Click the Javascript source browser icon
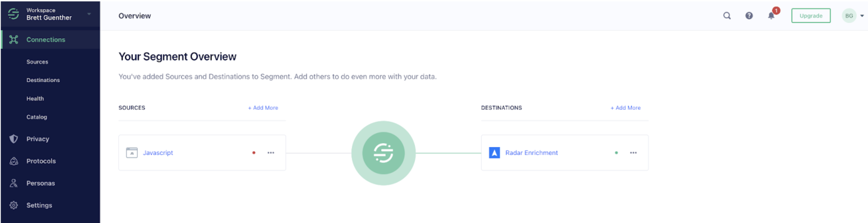Screen dimensions: 868x223 tap(132, 153)
